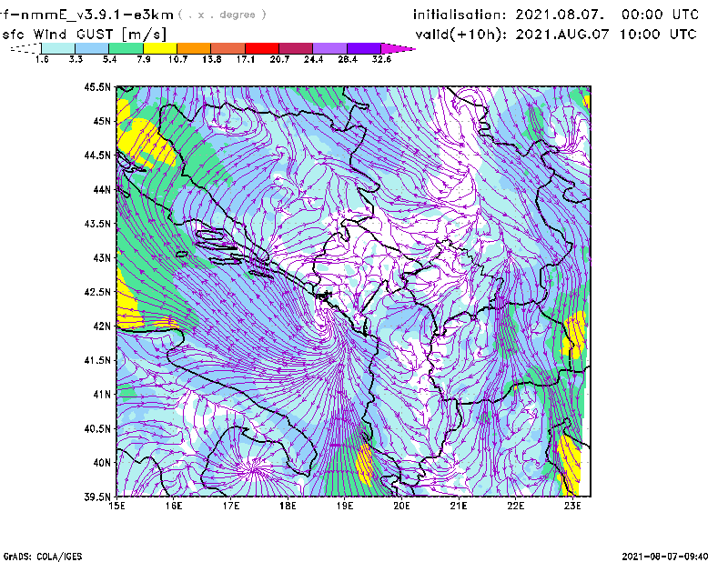The height and width of the screenshot is (562, 728).
Task: Click legend value 28.4
Action: click(x=348, y=59)
